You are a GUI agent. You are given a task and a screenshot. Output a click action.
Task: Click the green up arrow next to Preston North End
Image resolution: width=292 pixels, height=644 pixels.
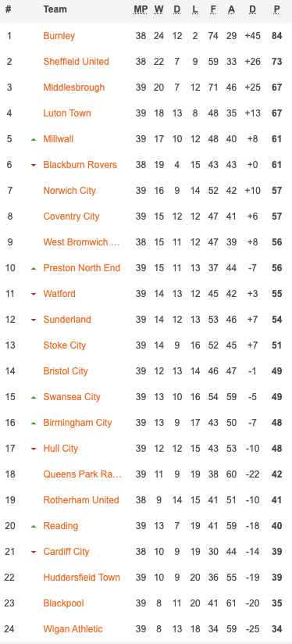[x=34, y=269]
